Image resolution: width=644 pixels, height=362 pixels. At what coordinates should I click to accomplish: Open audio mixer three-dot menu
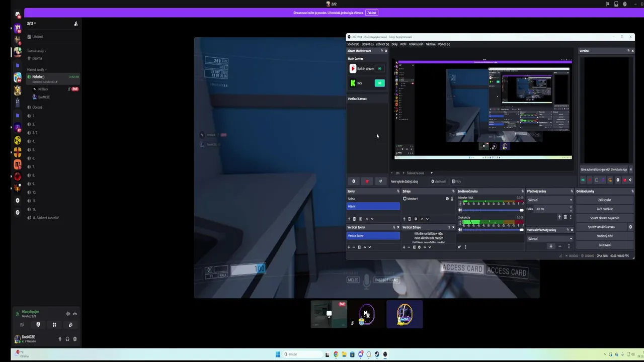pyautogui.click(x=465, y=247)
